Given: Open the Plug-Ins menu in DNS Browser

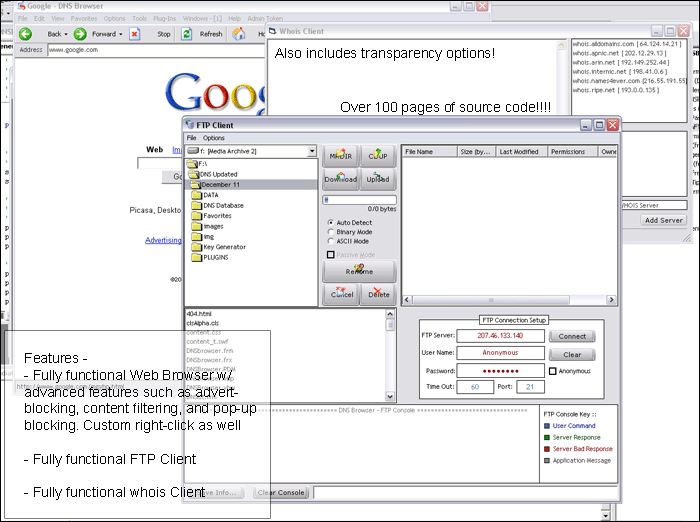Looking at the screenshot, I should 165,18.
